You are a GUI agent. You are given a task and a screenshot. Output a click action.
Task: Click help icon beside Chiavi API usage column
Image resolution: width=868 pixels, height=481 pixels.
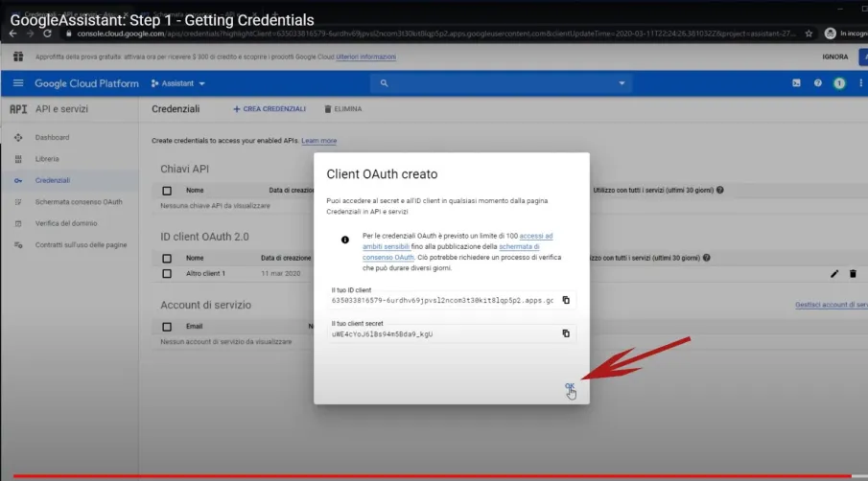tap(719, 190)
